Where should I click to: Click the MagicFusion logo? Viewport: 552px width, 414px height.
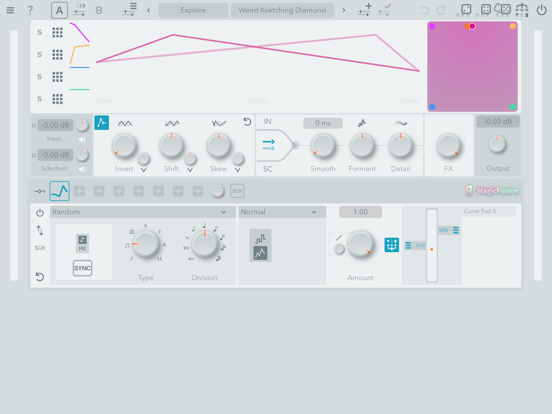(x=492, y=190)
